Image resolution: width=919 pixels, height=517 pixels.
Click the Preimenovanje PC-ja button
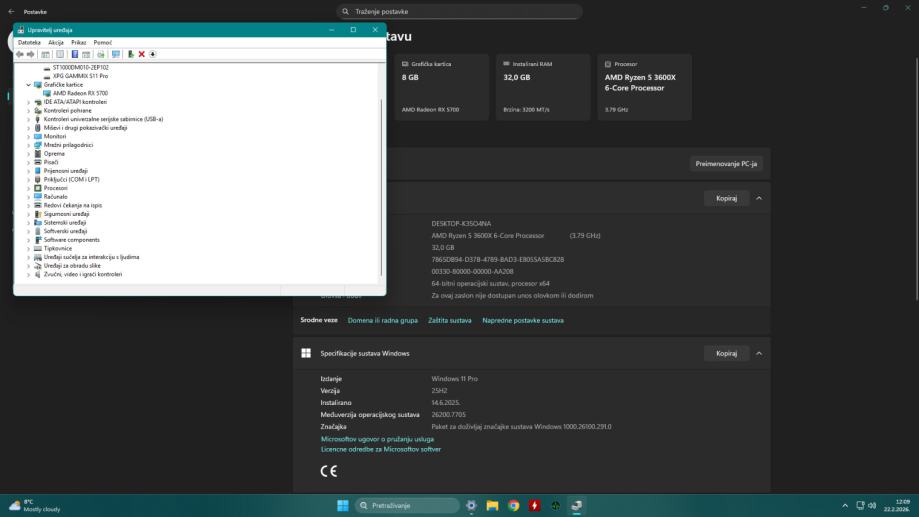(x=726, y=163)
